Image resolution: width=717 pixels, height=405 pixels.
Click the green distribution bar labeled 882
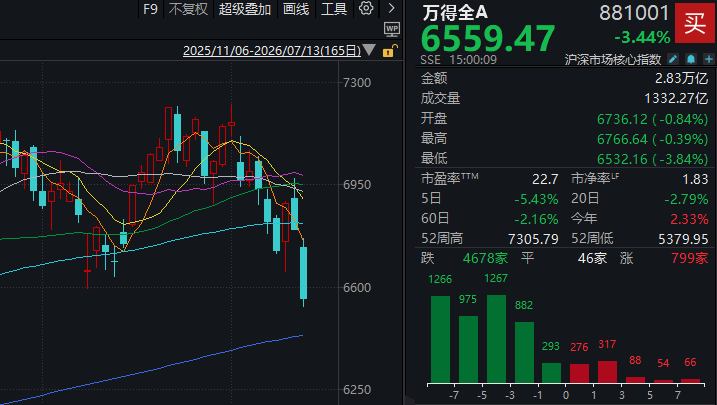click(x=524, y=352)
